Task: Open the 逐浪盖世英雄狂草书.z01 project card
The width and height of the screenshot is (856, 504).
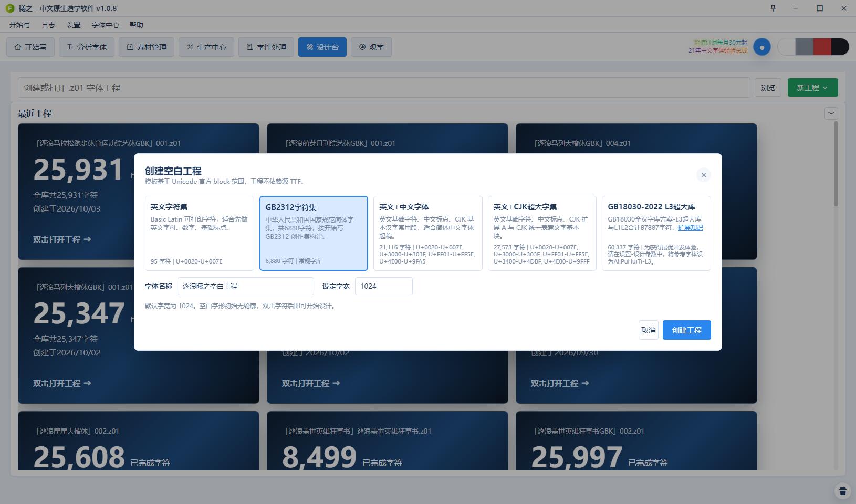Action: (x=388, y=440)
